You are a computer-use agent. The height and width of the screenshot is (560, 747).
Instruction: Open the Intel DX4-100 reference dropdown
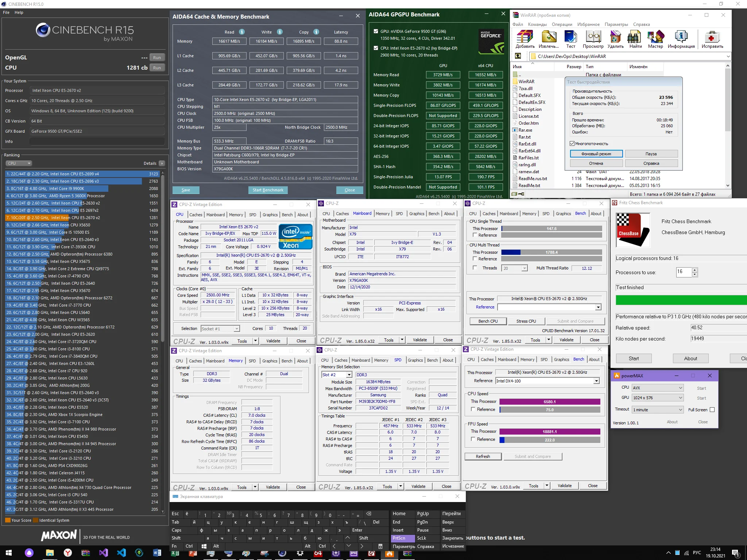pyautogui.click(x=596, y=381)
